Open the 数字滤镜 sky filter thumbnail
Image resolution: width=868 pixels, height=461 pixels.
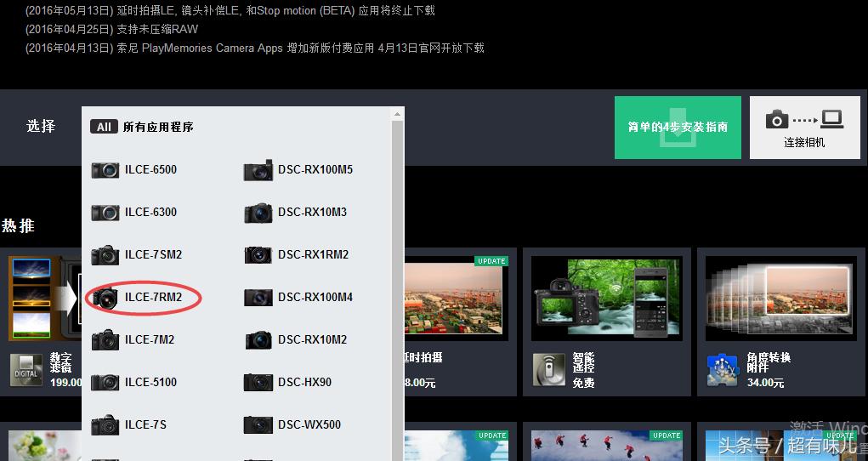coord(43,298)
